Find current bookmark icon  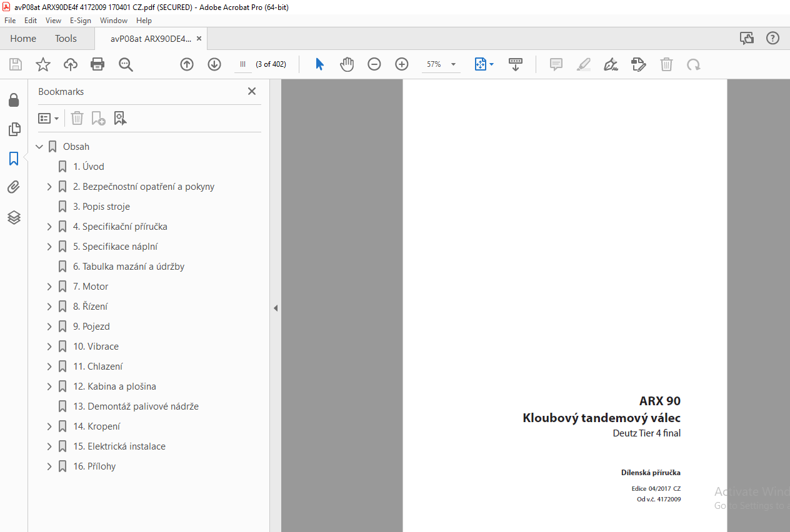[x=121, y=118]
